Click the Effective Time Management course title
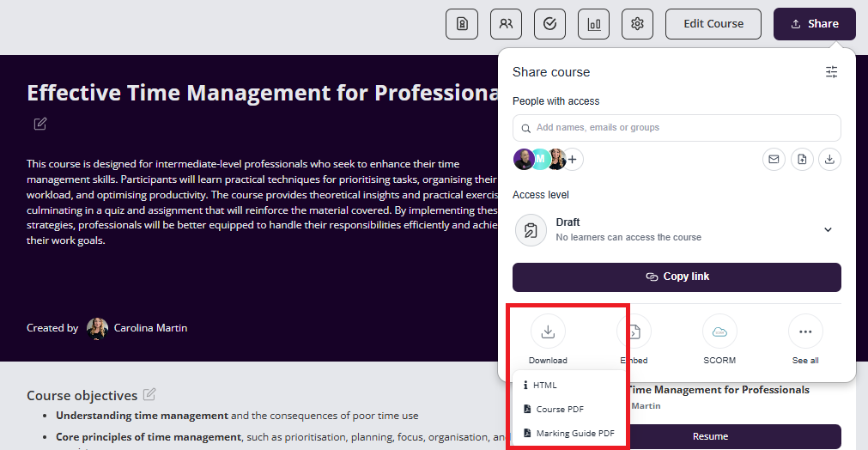 (263, 93)
